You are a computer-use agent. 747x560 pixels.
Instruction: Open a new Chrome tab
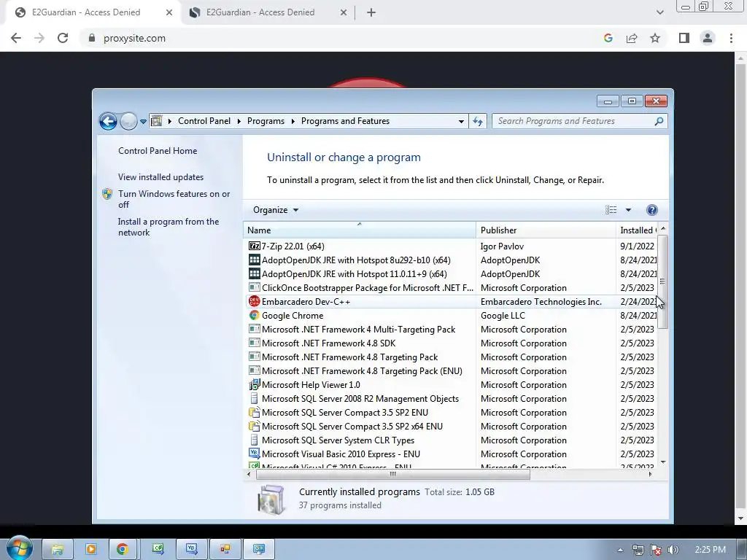pos(371,12)
